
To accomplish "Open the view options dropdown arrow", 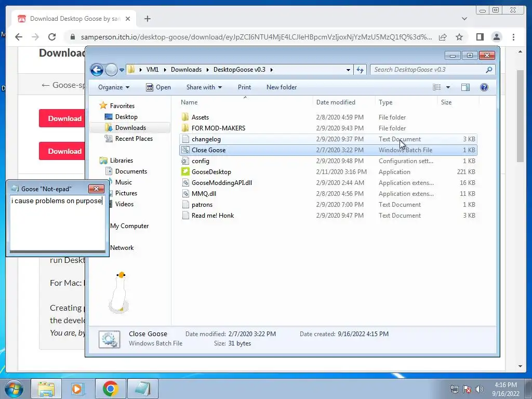I will 448,87.
